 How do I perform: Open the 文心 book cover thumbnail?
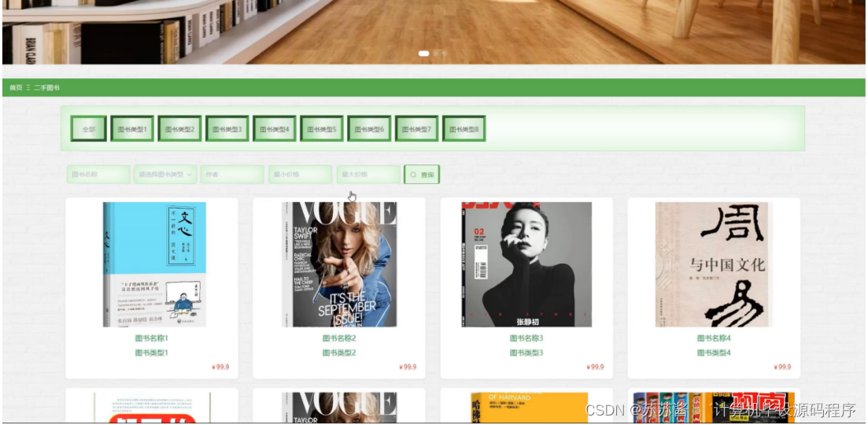154,264
